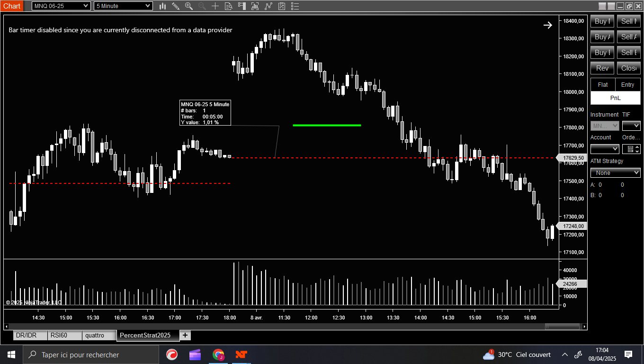Switch to the RSI60 tab
This screenshot has width=644, height=364.
[x=64, y=335]
